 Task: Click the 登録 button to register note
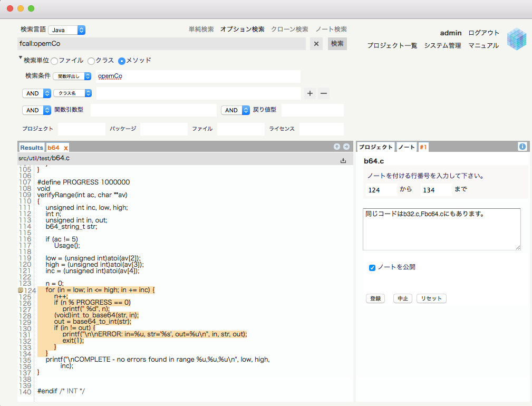[x=375, y=298]
